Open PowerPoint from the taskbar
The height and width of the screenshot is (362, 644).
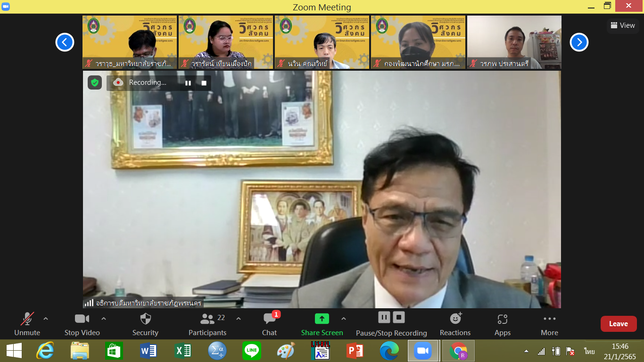355,351
